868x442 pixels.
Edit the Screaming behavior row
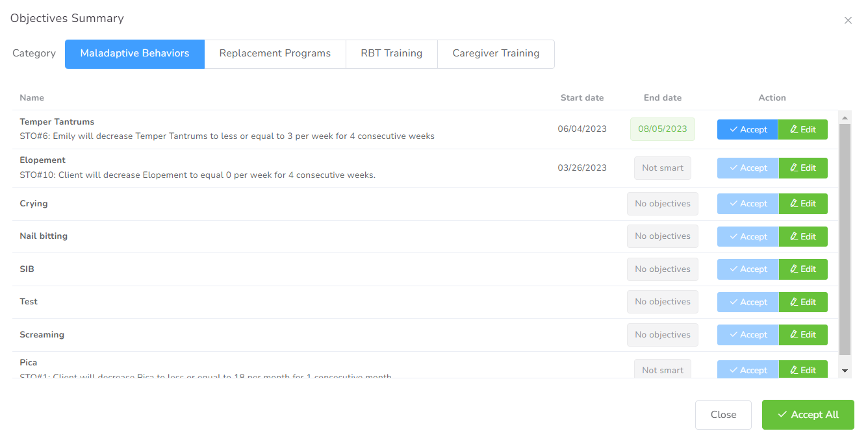tap(802, 335)
